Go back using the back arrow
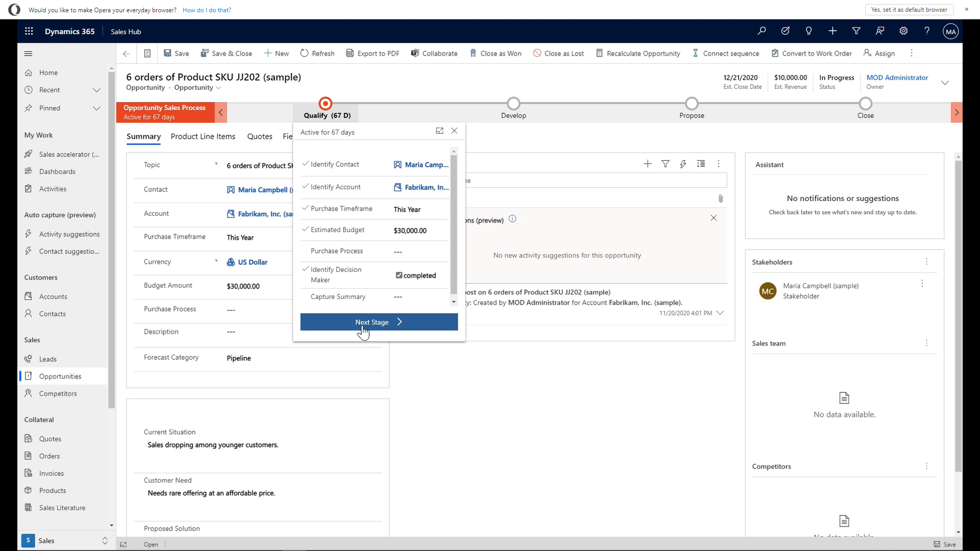The image size is (980, 551). [126, 54]
